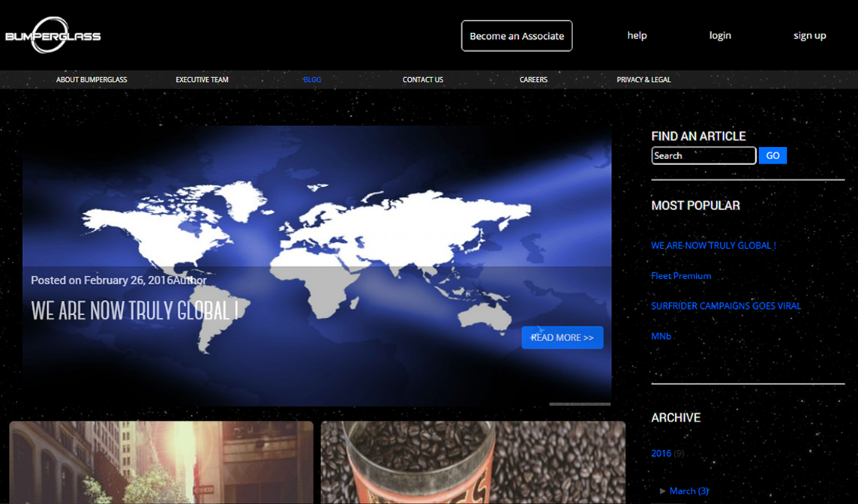Image resolution: width=858 pixels, height=504 pixels.
Task: Open the 2016 archive link
Action: click(x=661, y=453)
